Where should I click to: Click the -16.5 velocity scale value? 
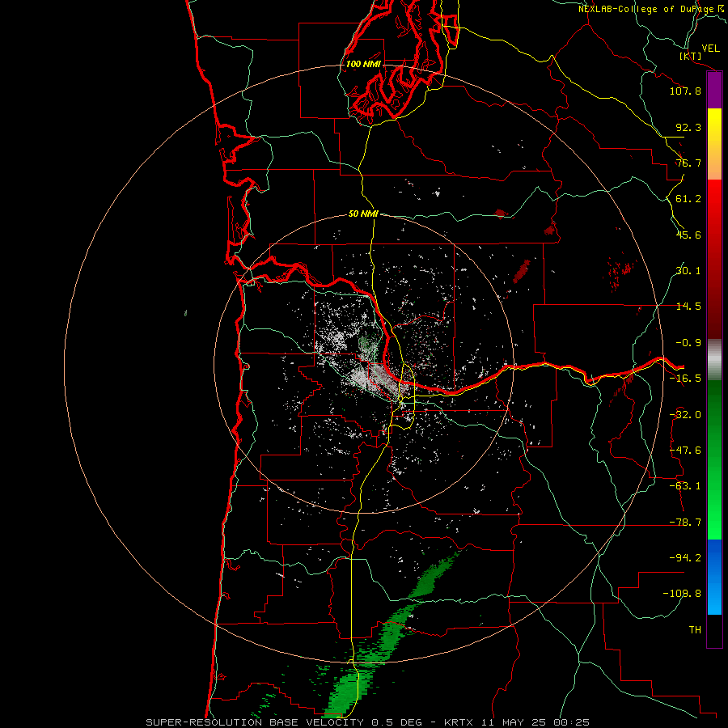[685, 379]
